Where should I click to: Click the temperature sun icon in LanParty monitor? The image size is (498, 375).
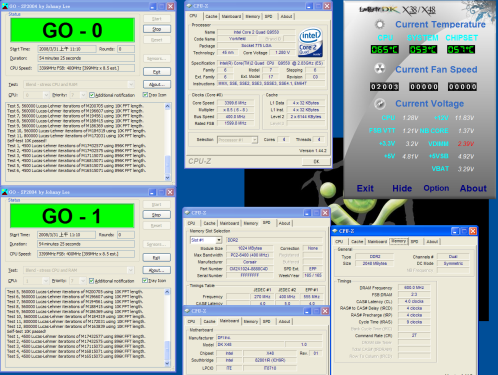pyautogui.click(x=379, y=24)
